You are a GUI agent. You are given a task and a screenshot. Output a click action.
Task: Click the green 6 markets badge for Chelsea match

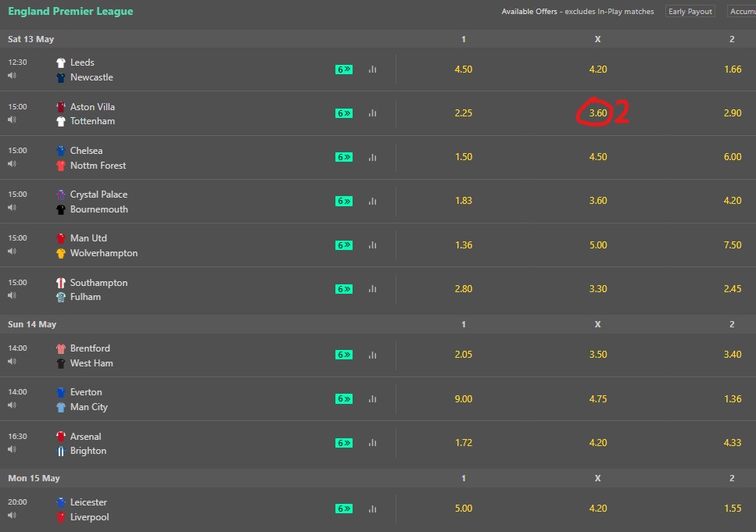coord(344,157)
